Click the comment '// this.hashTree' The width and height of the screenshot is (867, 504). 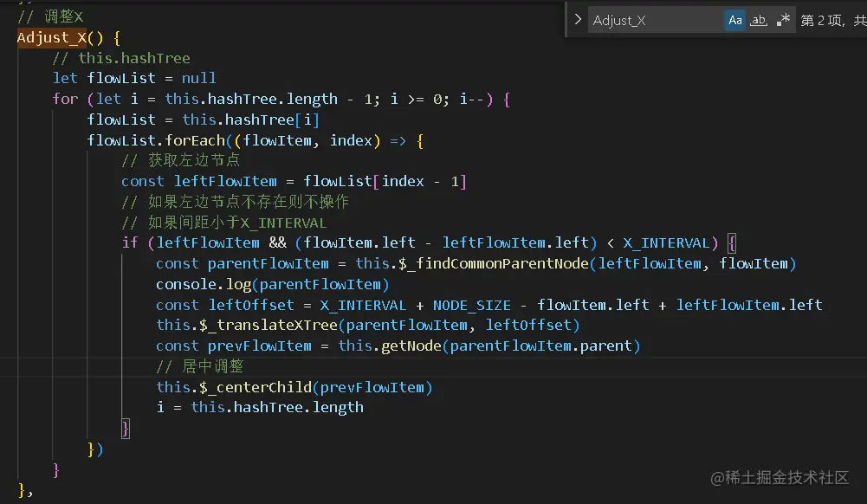point(121,58)
